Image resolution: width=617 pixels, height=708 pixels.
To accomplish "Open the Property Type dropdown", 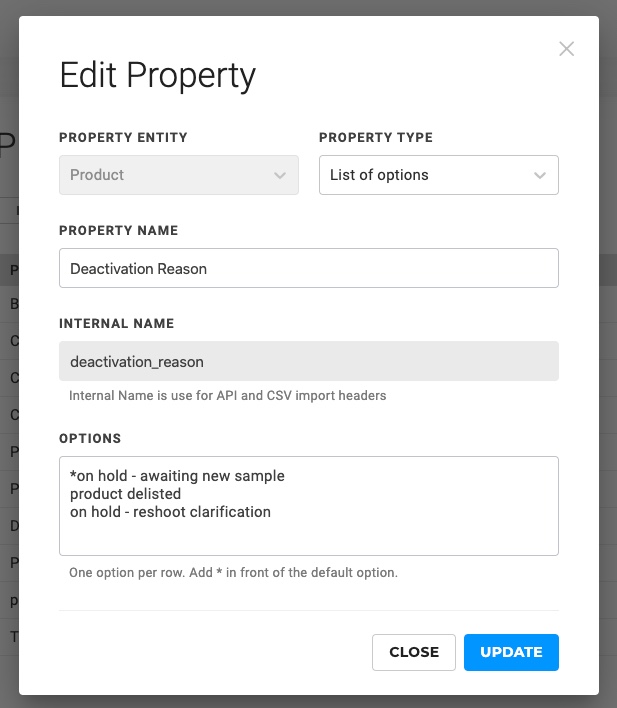I will tap(438, 175).
